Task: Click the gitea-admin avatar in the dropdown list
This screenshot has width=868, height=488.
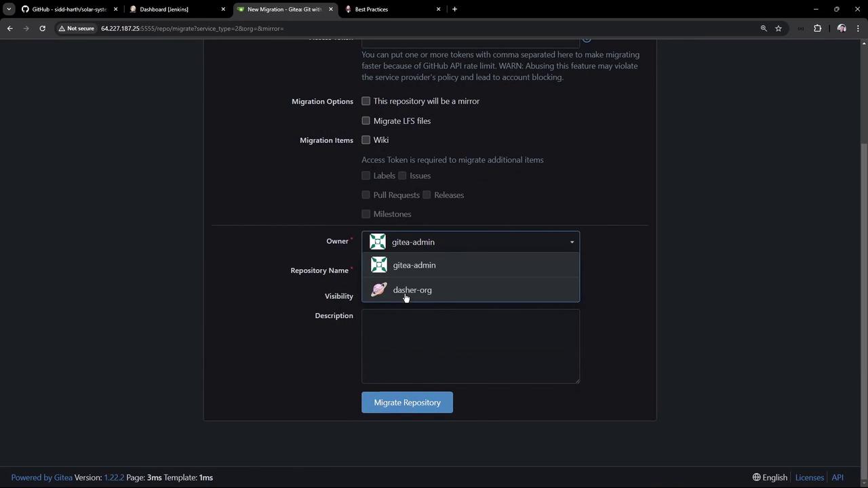Action: coord(379,265)
